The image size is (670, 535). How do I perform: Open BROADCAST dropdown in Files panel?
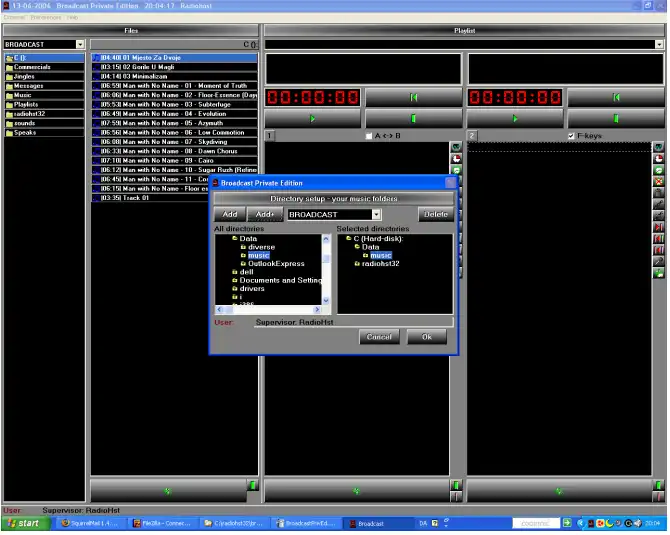tap(80, 44)
